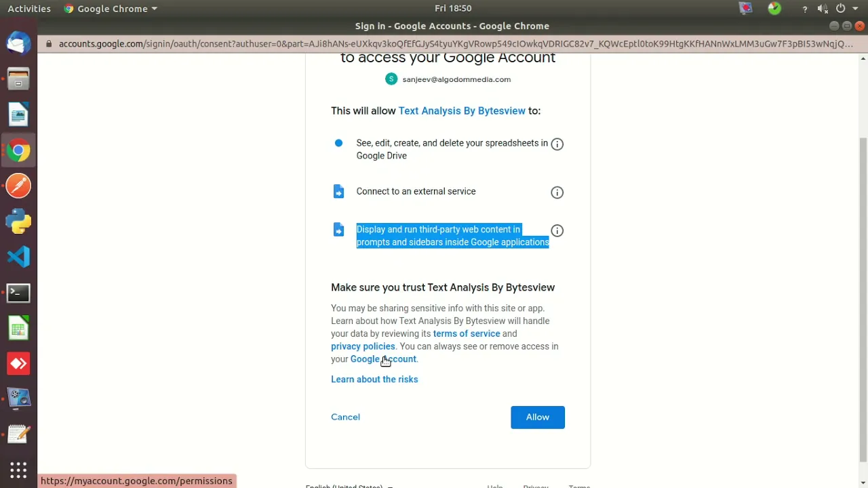Launch LibreOffice Calc from the dock
The width and height of the screenshot is (868, 488).
(x=18, y=329)
